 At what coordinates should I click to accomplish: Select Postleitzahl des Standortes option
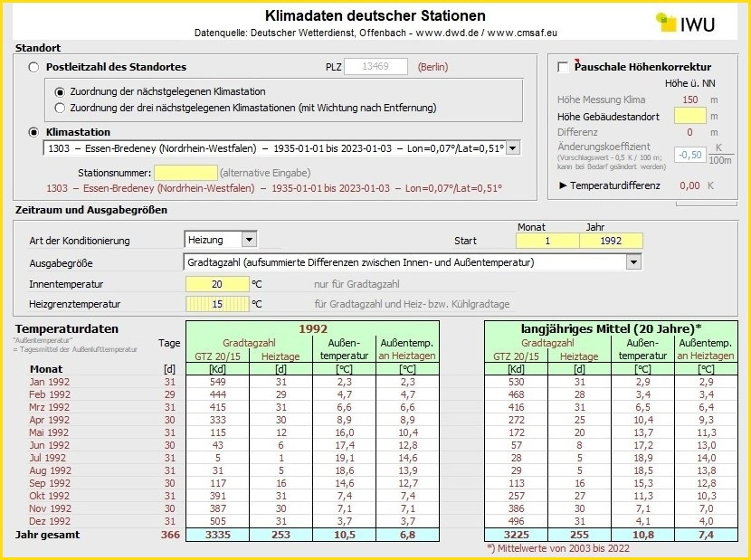[x=33, y=66]
